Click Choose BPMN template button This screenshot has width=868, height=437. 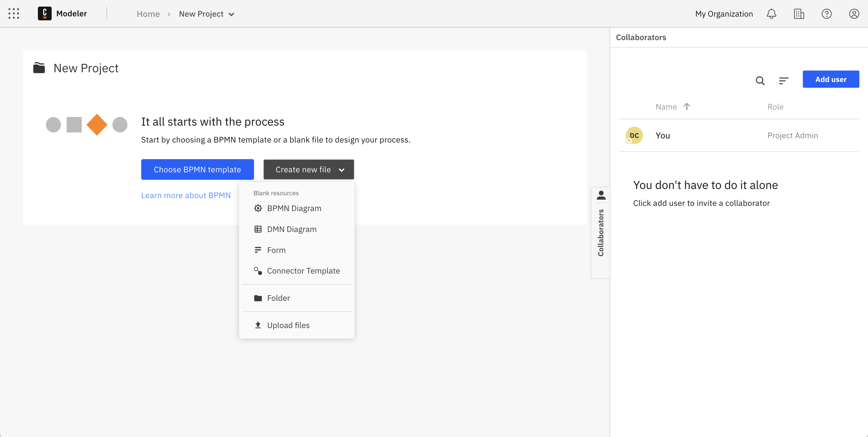click(197, 169)
